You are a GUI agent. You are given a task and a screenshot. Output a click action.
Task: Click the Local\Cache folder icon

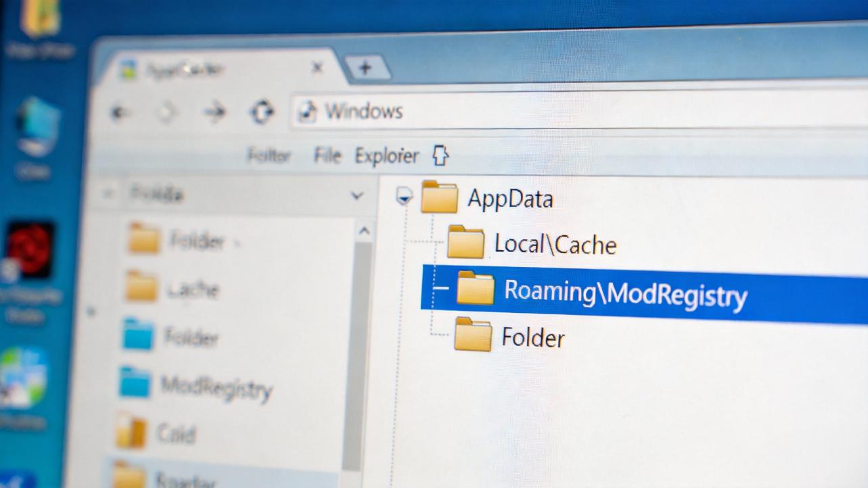pos(465,243)
